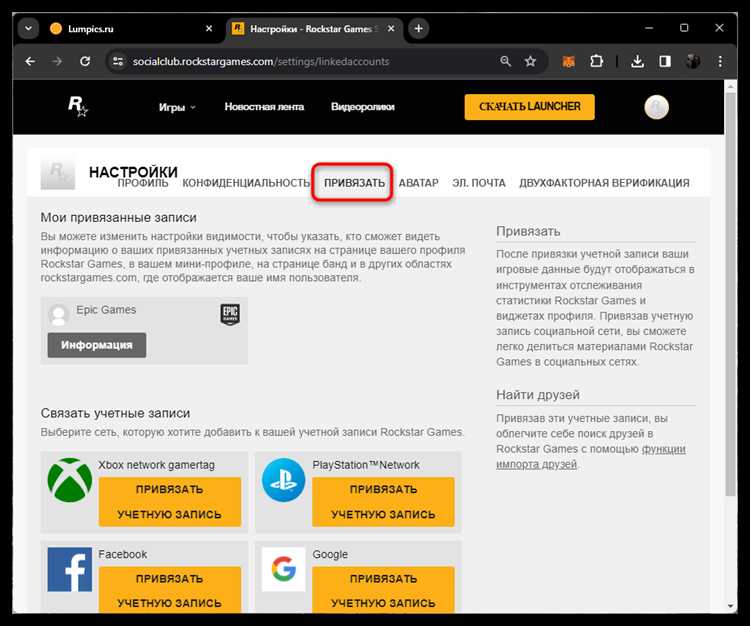Click the Google logo icon
This screenshot has height=626, width=750.
coord(284,570)
